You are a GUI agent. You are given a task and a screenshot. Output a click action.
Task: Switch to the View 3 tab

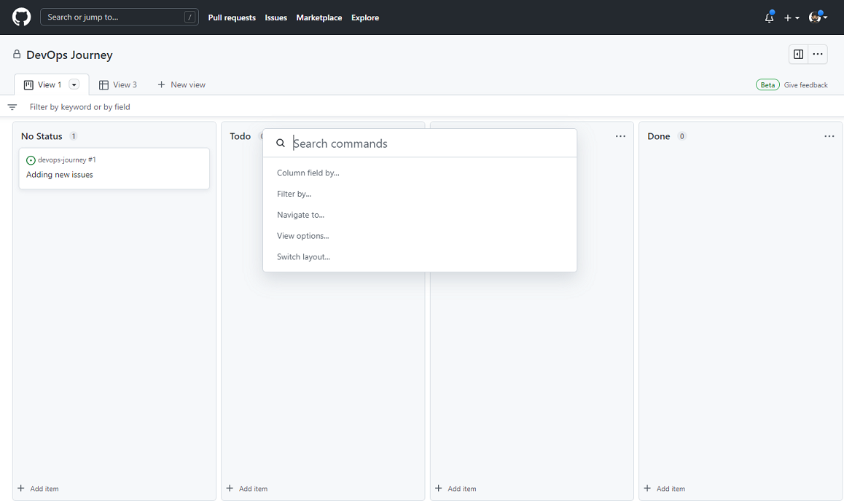click(118, 84)
